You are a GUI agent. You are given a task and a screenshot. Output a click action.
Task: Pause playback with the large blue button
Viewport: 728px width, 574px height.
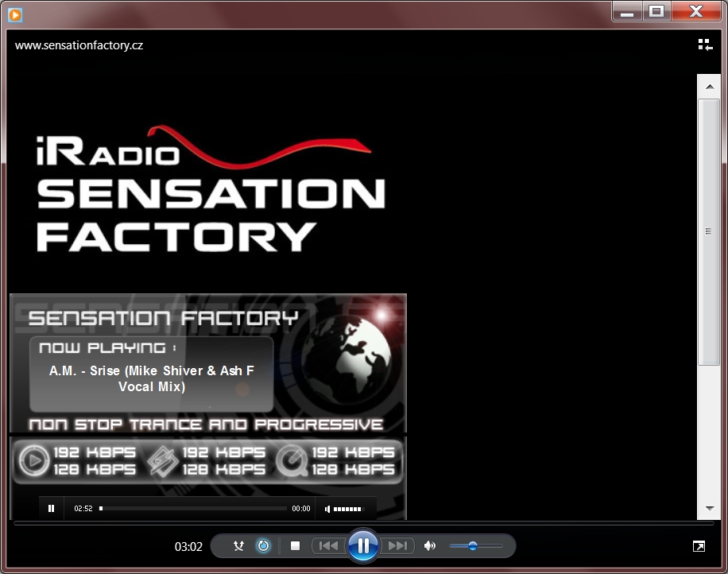point(362,545)
